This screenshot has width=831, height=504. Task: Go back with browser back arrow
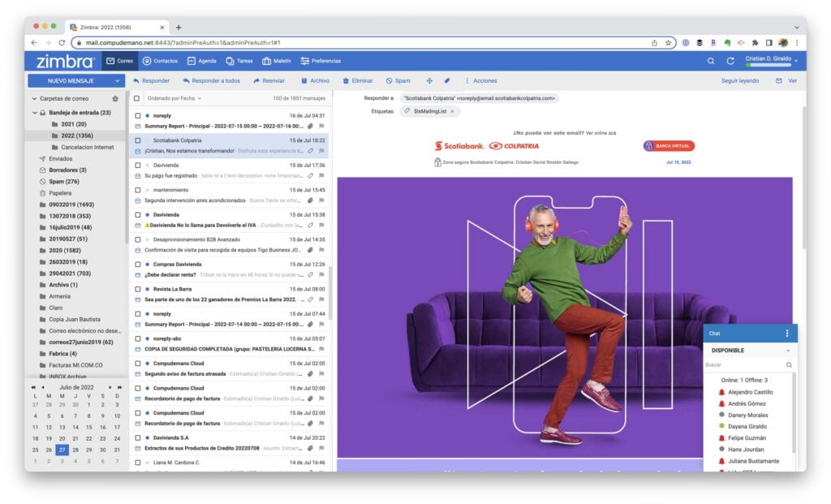pos(34,42)
